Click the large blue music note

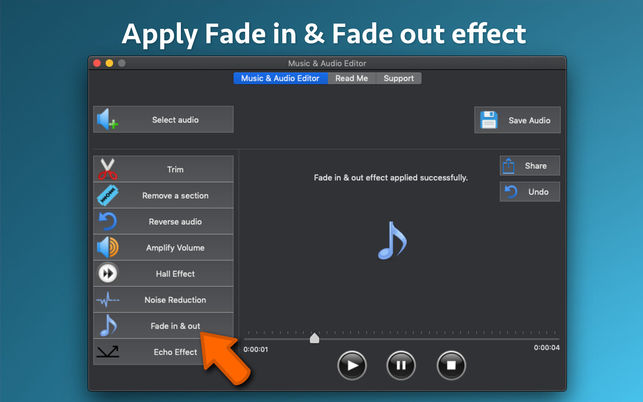point(392,240)
